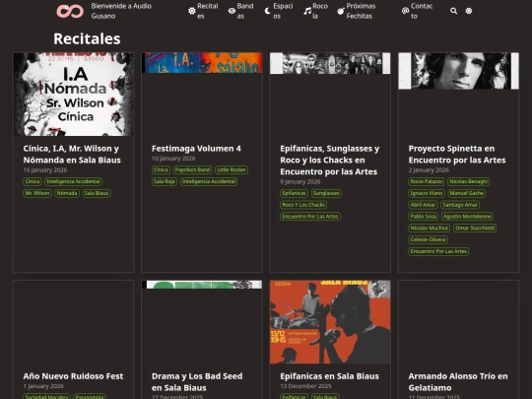Select the Nicolas Muchiut tag
The width and height of the screenshot is (532, 399).
coord(430,228)
